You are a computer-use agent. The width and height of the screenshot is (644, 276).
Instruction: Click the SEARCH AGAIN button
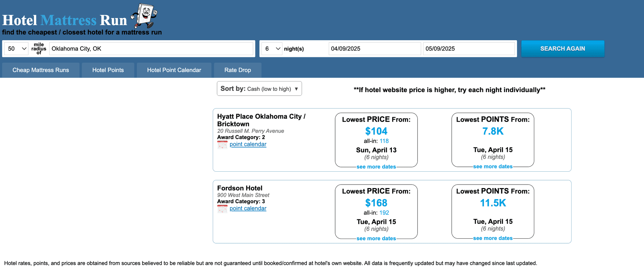point(563,49)
